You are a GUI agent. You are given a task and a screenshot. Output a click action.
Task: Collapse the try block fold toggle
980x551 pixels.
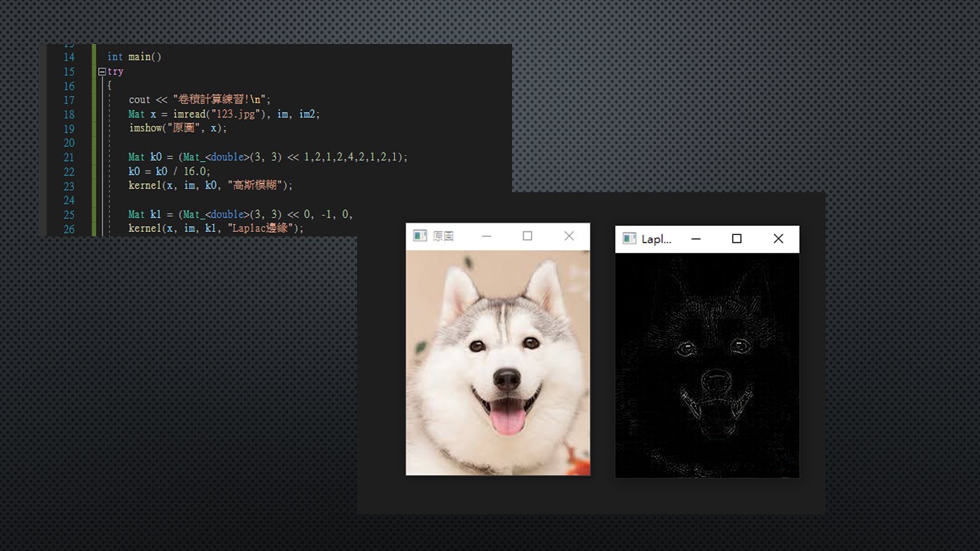(102, 72)
